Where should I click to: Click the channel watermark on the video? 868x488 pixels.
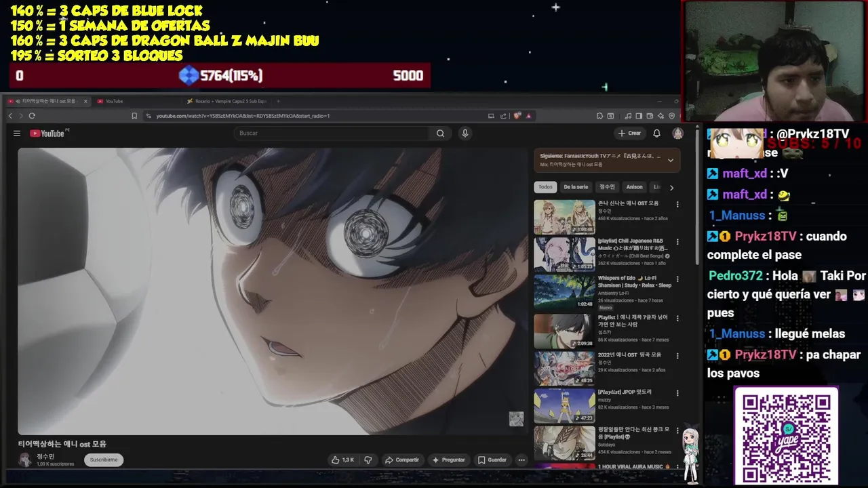(x=517, y=419)
